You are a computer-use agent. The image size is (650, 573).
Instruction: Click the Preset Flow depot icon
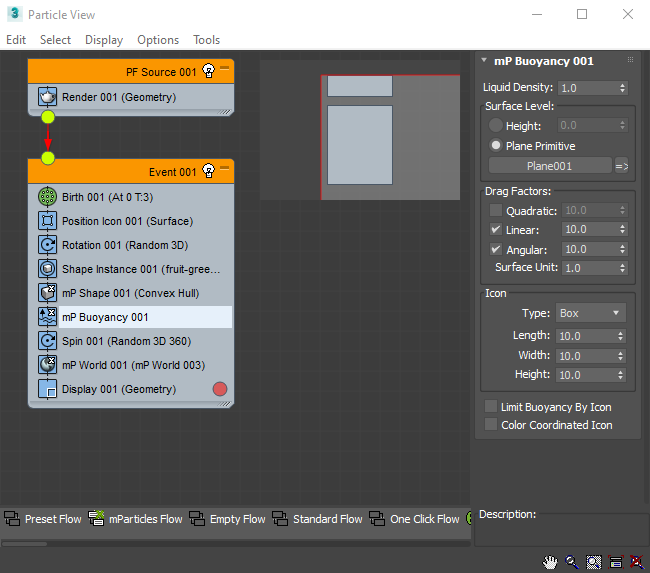click(12, 519)
